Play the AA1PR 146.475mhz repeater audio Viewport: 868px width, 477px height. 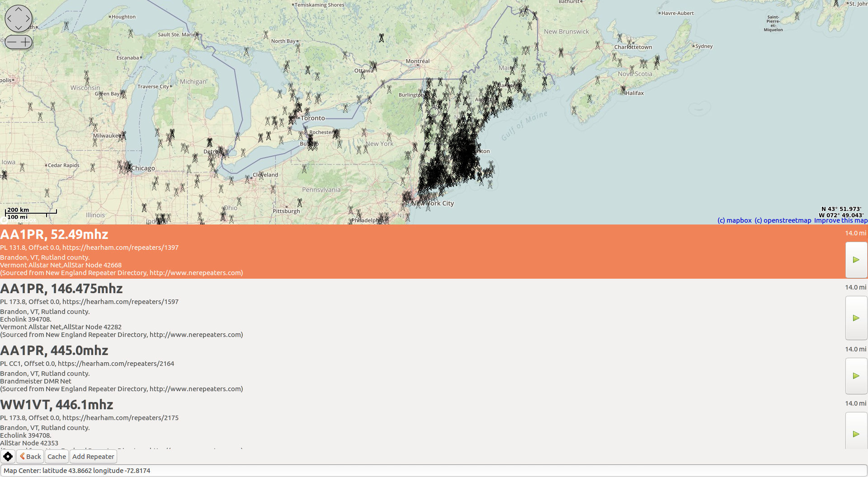click(856, 318)
